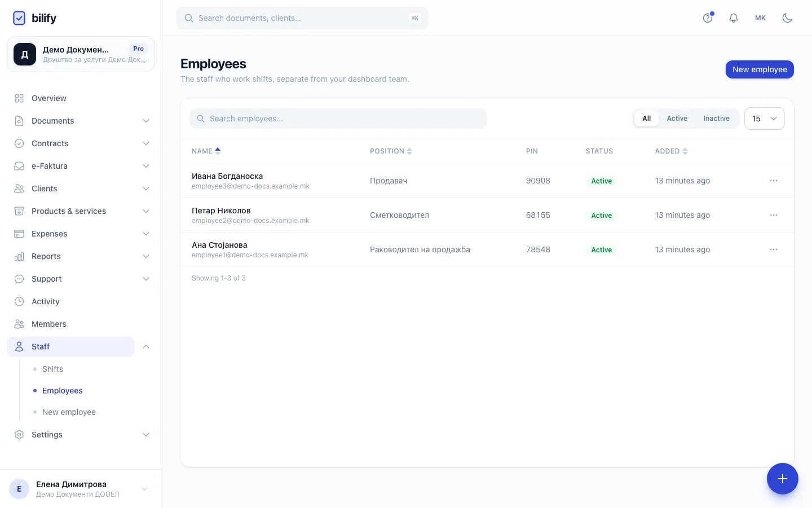Click the Activity clock icon
Image resolution: width=812 pixels, height=508 pixels.
pos(19,301)
